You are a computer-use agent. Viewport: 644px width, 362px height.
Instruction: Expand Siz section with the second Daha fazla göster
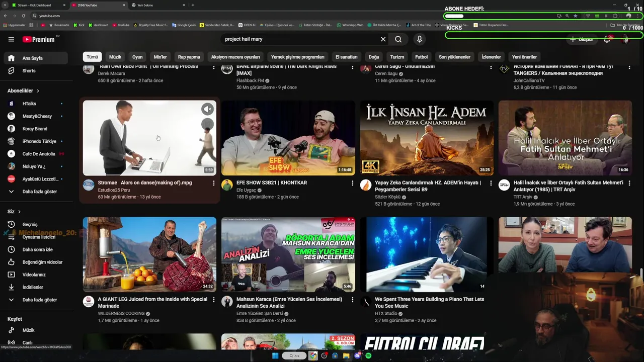35,300
